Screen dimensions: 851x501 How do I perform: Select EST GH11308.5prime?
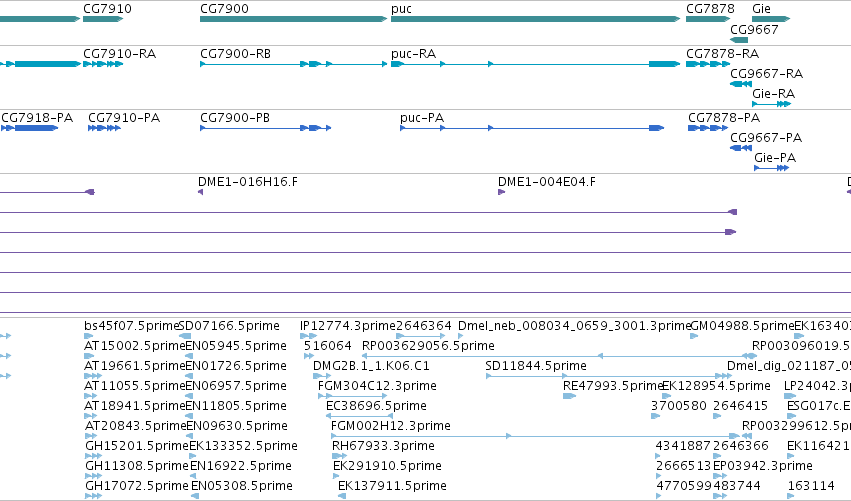(x=137, y=466)
